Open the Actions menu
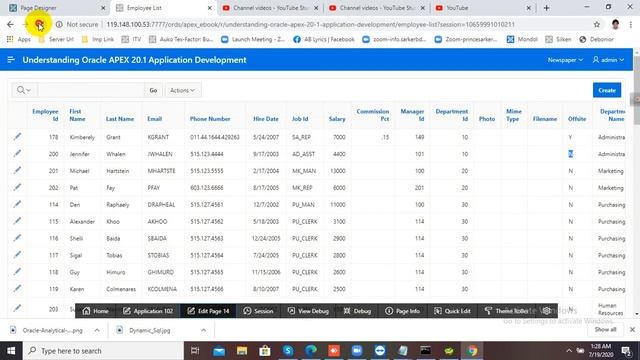Viewport: 640px width, 360px height. click(x=182, y=90)
